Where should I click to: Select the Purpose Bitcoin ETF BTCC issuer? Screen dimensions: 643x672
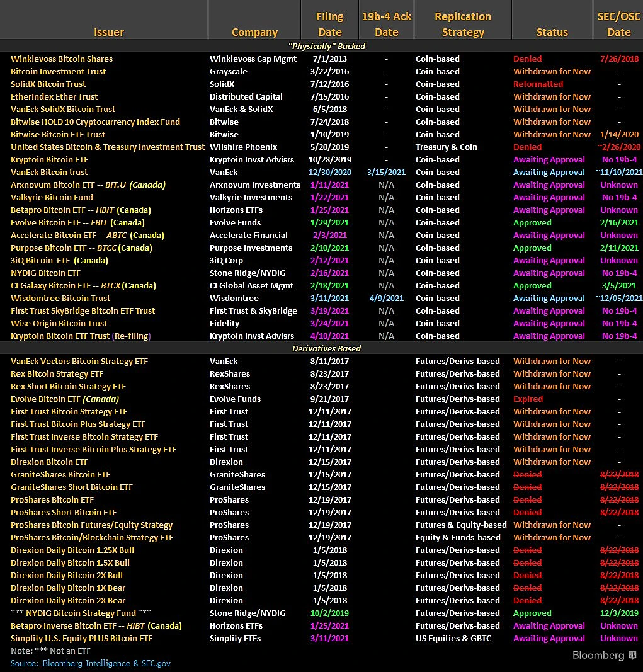pos(81,248)
